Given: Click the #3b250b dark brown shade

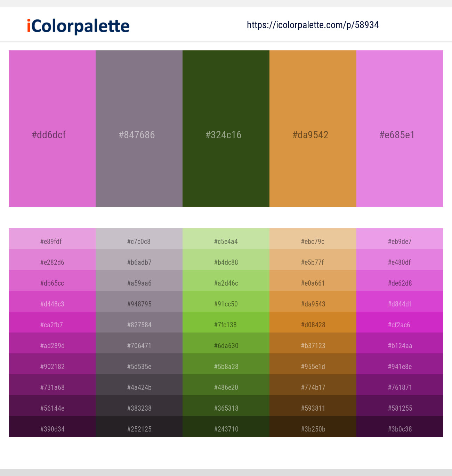Looking at the screenshot, I should pos(313,426).
